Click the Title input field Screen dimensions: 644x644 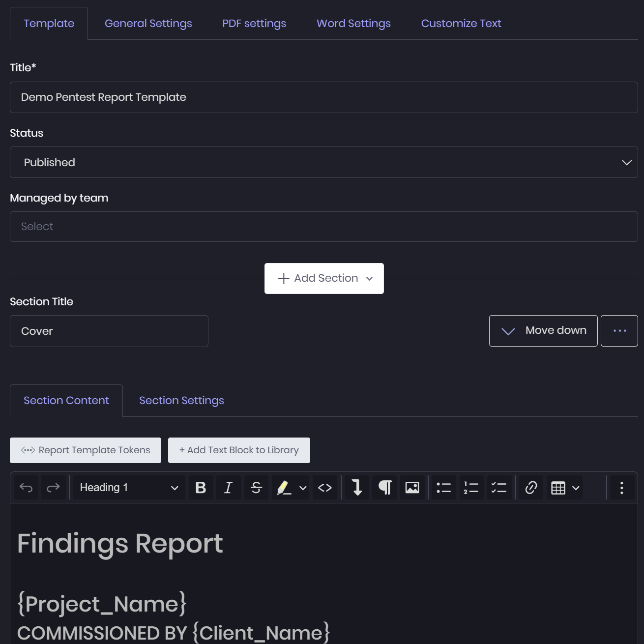tap(324, 97)
